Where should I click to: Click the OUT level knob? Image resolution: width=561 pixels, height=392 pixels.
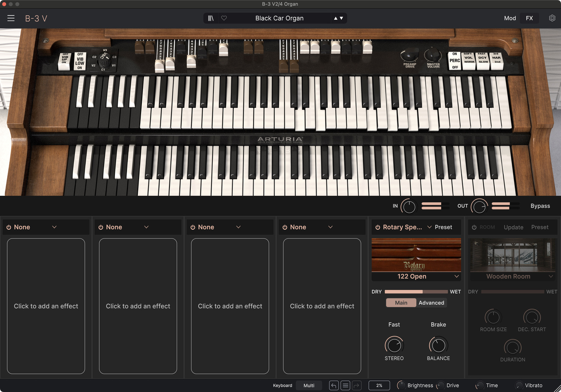pyautogui.click(x=479, y=207)
